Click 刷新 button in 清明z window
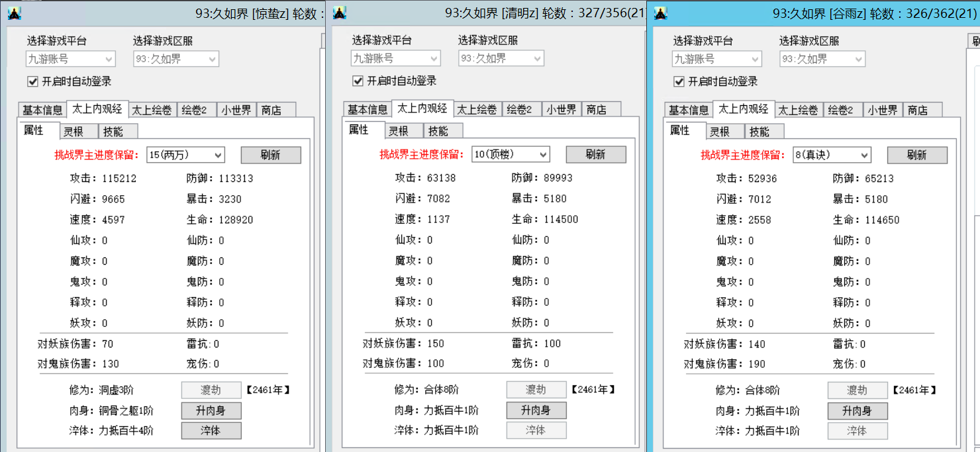This screenshot has height=452, width=980. [595, 154]
